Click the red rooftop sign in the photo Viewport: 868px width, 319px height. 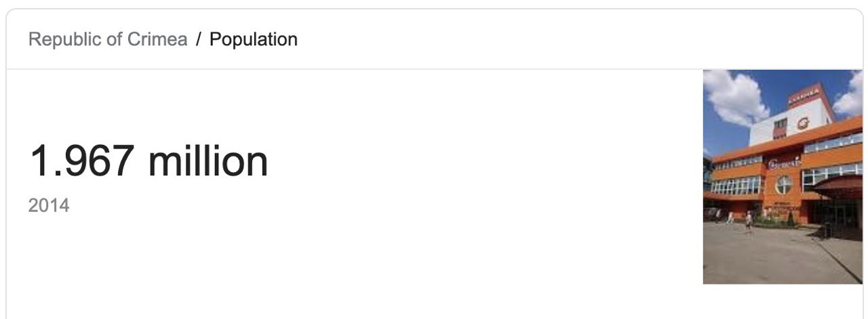(804, 95)
